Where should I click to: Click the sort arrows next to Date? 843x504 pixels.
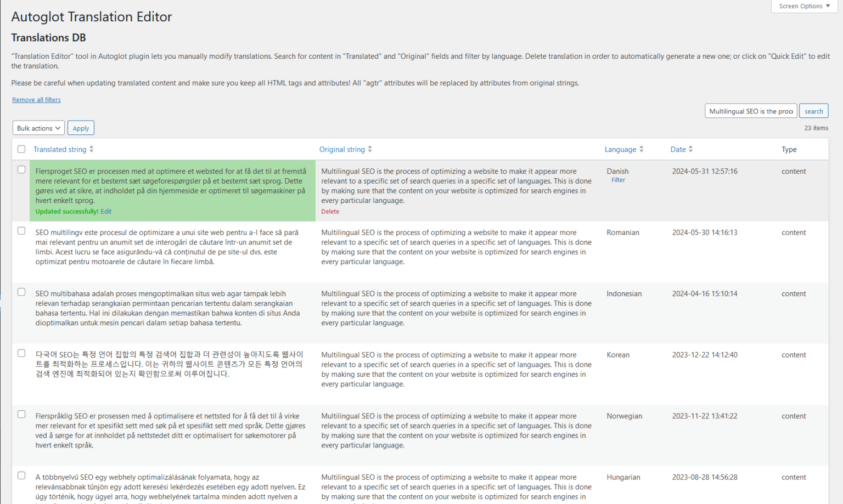click(x=691, y=149)
